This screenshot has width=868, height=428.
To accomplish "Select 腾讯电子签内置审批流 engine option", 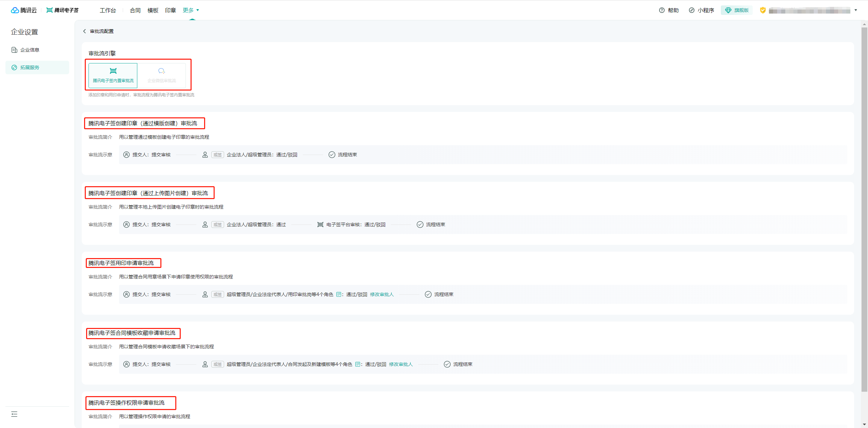I will tap(113, 75).
